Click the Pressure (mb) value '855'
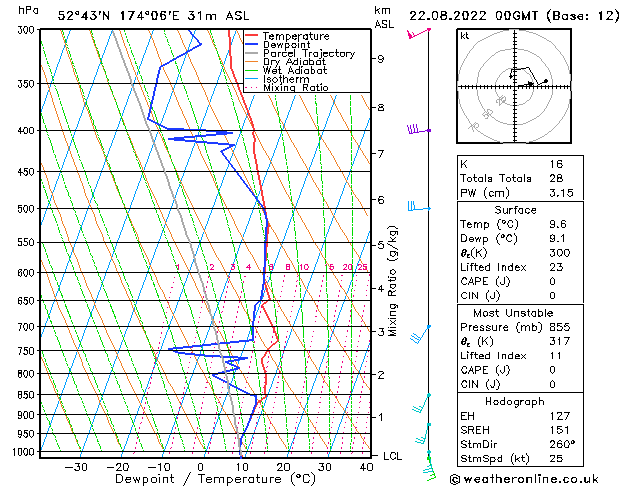The image size is (629, 486). pos(560,327)
